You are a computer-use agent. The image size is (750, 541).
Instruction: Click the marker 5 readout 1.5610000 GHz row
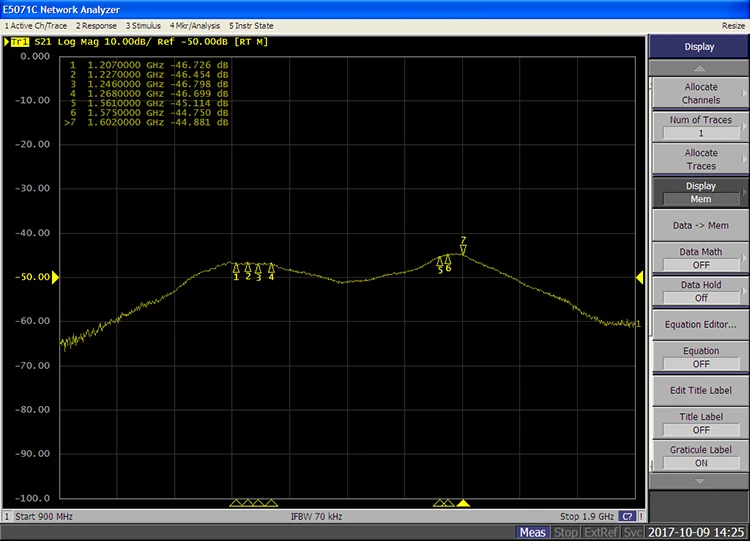(x=149, y=103)
